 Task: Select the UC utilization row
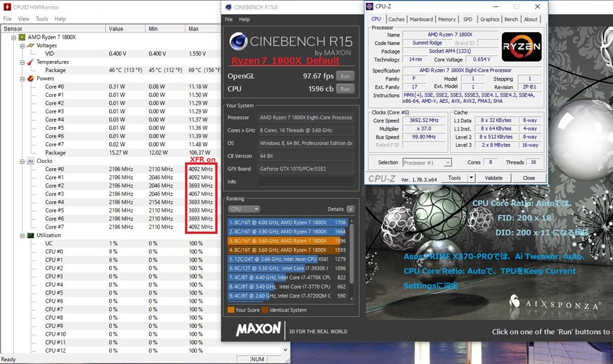point(111,243)
